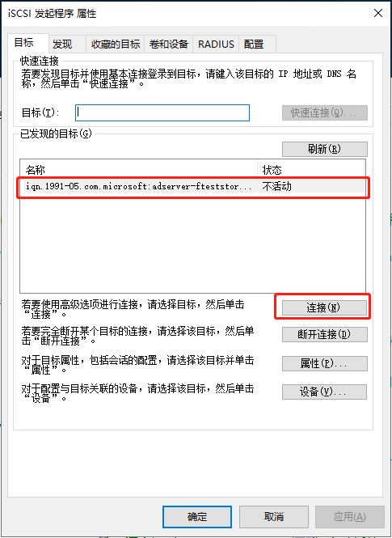The height and width of the screenshot is (538, 392).
Task: Open target 属性(P) dialog
Action: click(x=324, y=363)
